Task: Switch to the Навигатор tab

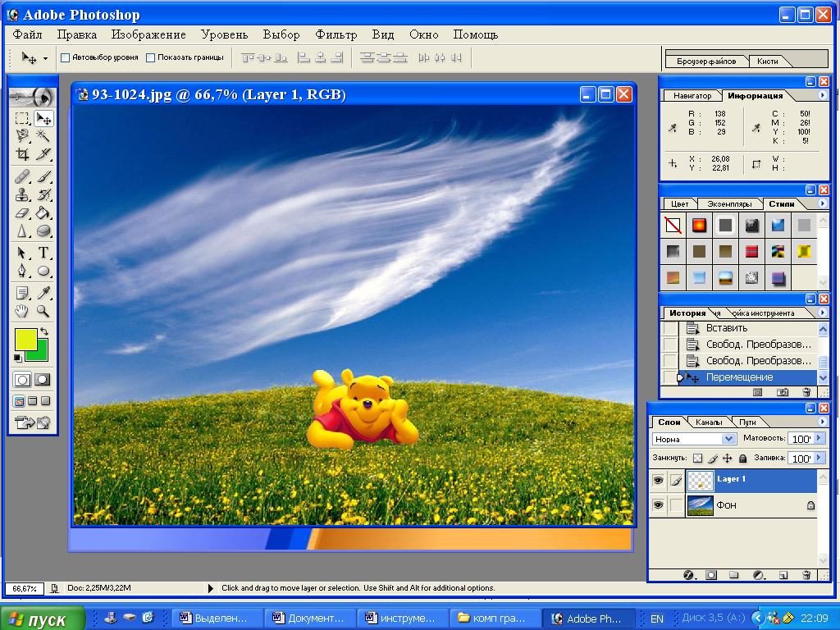Action: pos(692,96)
